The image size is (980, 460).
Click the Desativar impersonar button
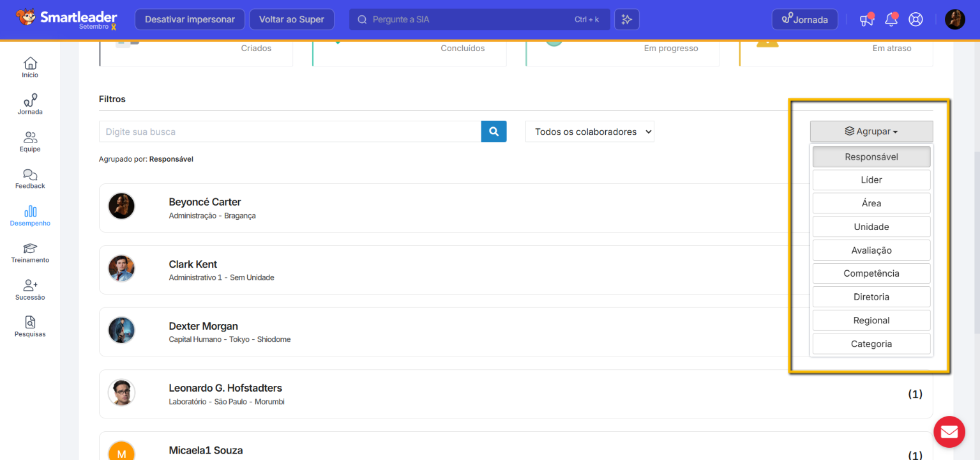coord(190,20)
